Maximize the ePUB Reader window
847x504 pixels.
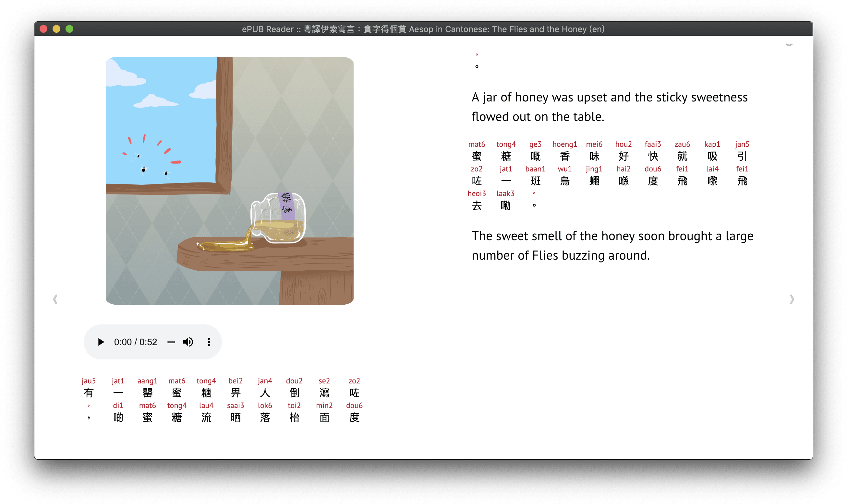[x=69, y=29]
